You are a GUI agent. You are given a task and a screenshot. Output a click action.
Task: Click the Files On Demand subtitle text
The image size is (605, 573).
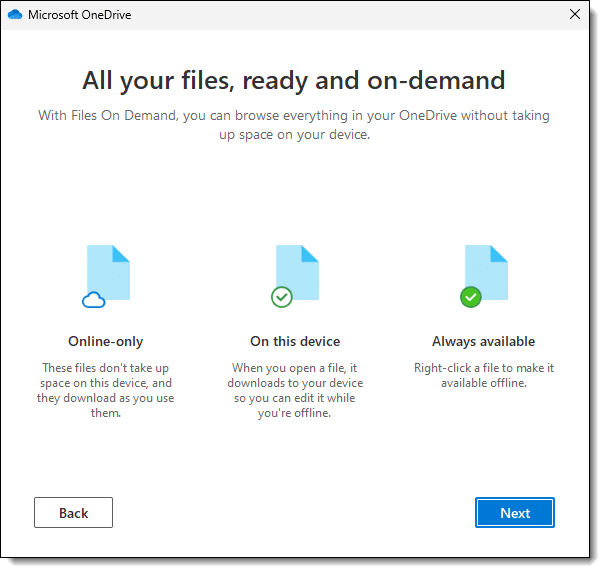294,125
